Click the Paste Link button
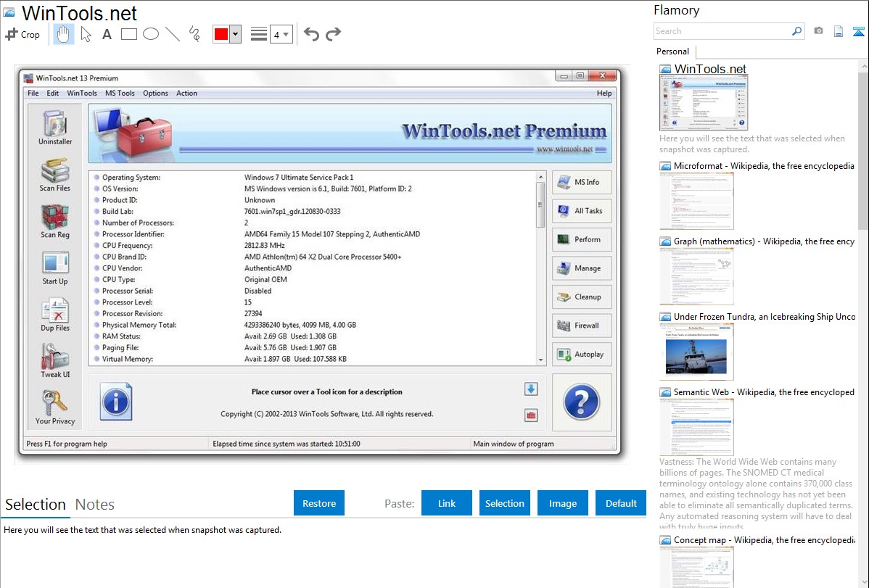Viewport: 869px width, 588px height. (447, 503)
